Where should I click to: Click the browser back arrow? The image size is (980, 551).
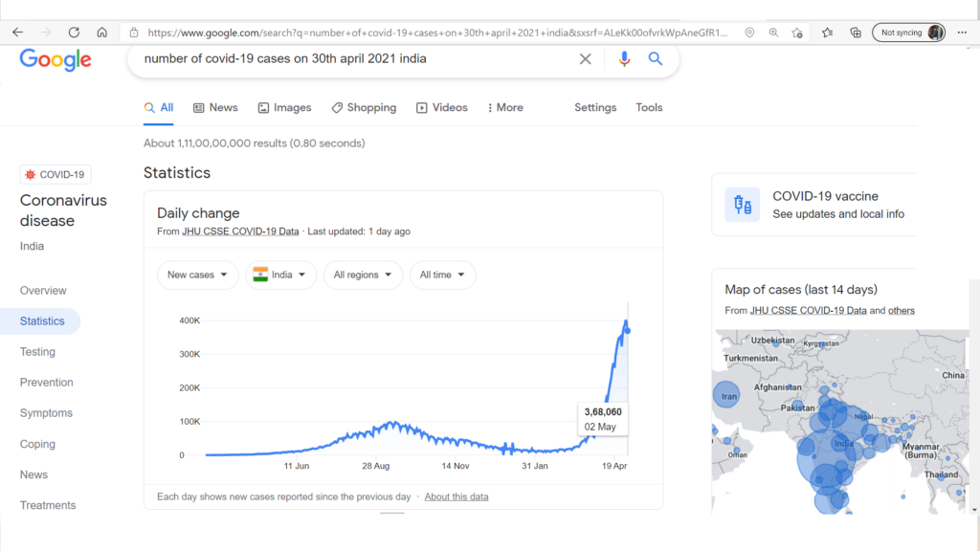click(17, 33)
